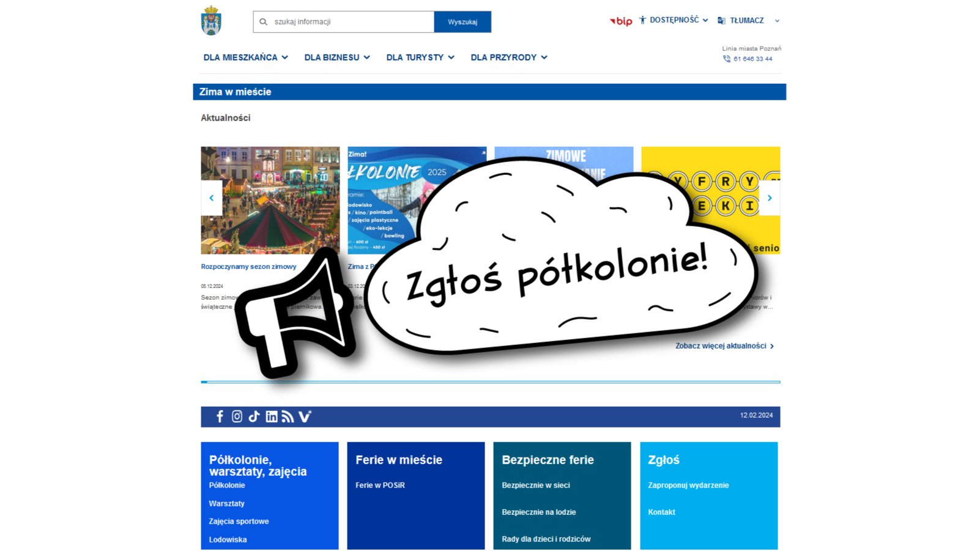980x551 pixels.
Task: Open the Warsztaty link
Action: 226,504
